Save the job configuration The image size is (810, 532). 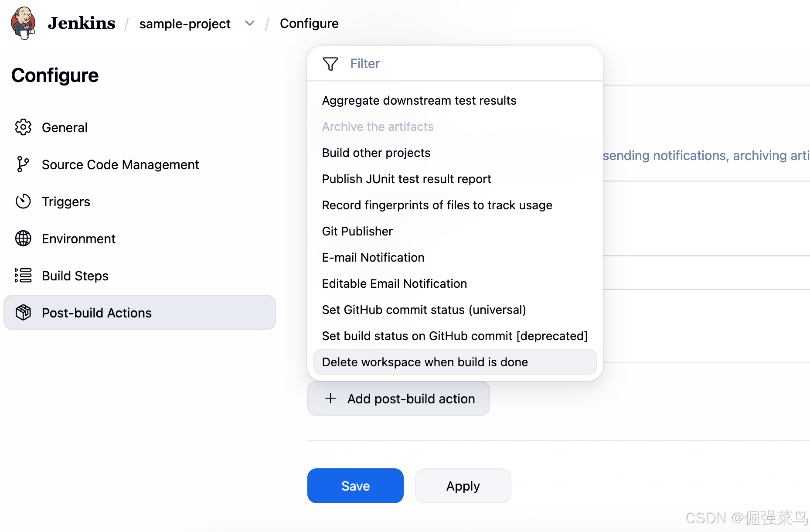coord(355,486)
